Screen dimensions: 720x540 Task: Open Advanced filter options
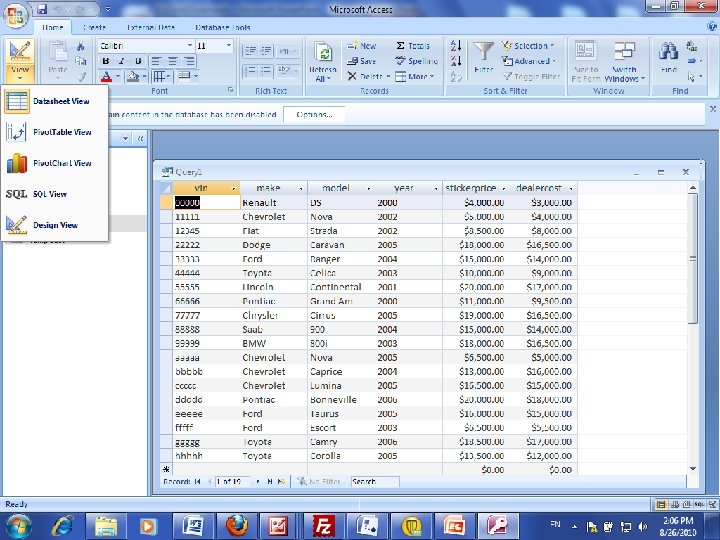(529, 61)
